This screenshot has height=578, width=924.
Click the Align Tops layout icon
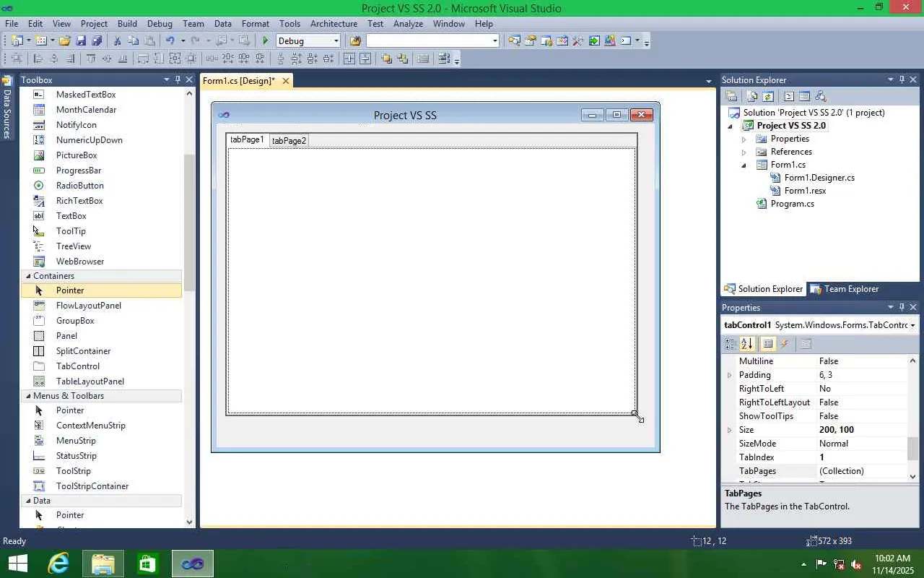click(91, 59)
